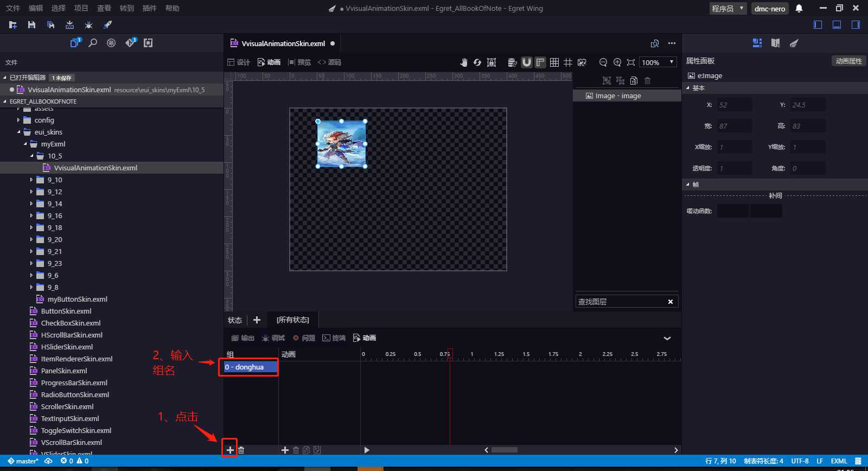The height and width of the screenshot is (471, 868).
Task: Click the save file icon
Action: click(31, 25)
